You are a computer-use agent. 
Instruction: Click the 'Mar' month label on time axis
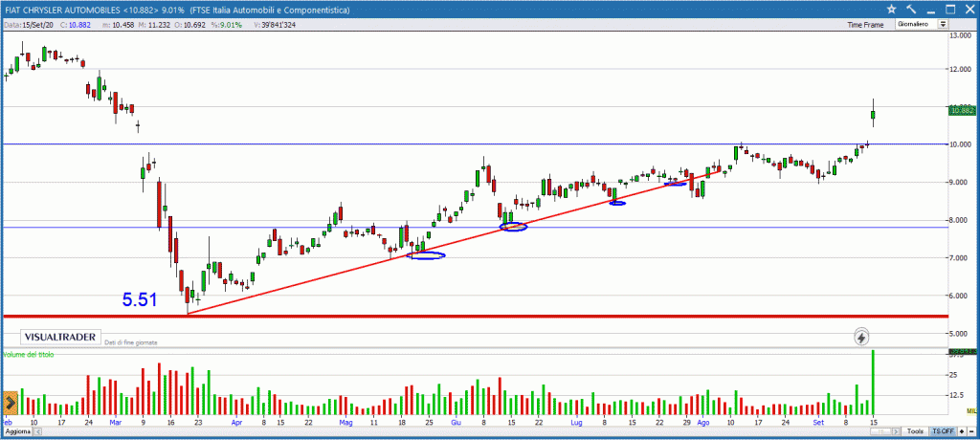coord(115,422)
